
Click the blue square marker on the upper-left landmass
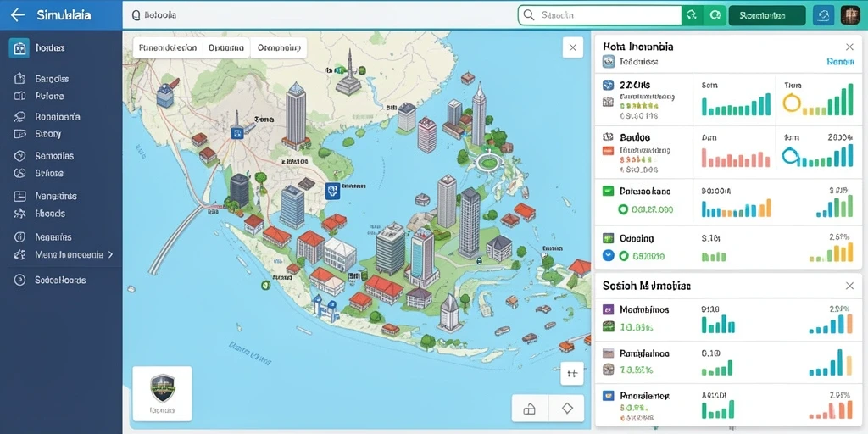237,133
